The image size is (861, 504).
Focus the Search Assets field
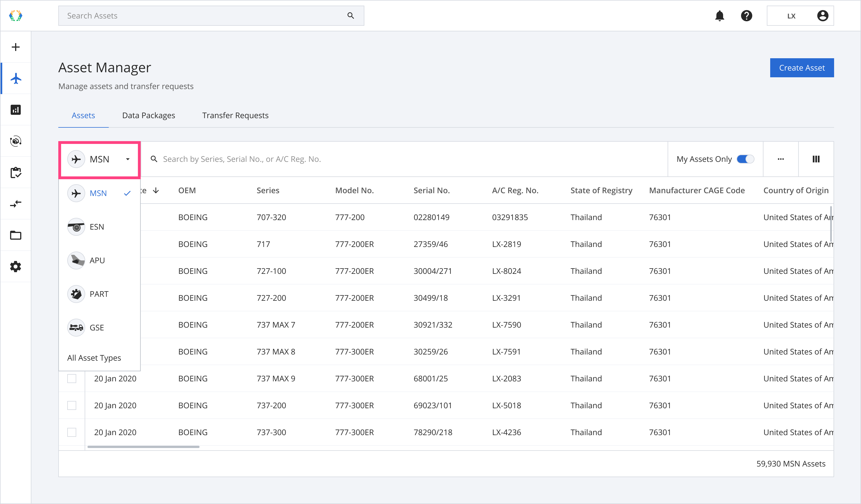tap(211, 16)
